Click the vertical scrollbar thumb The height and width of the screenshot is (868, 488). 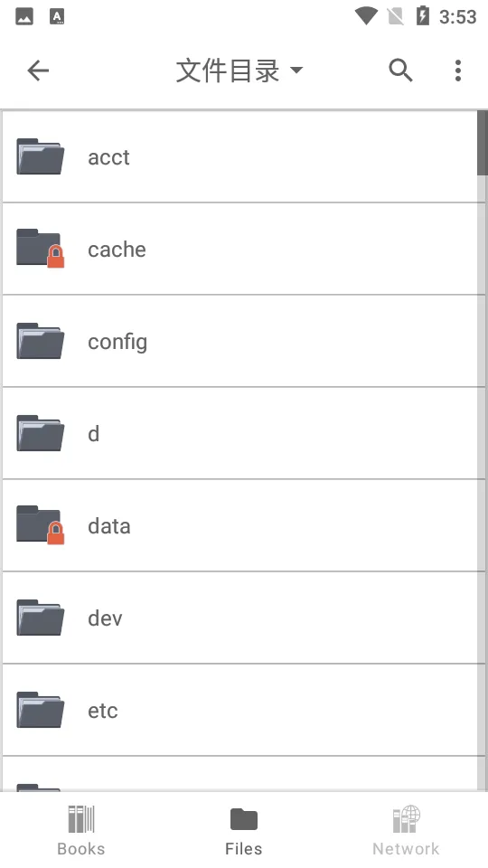(482, 144)
